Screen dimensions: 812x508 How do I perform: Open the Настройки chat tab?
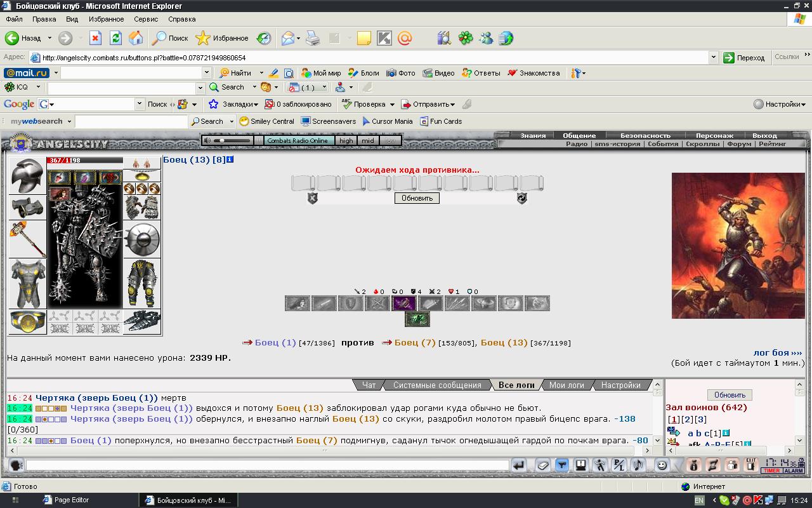(x=620, y=385)
